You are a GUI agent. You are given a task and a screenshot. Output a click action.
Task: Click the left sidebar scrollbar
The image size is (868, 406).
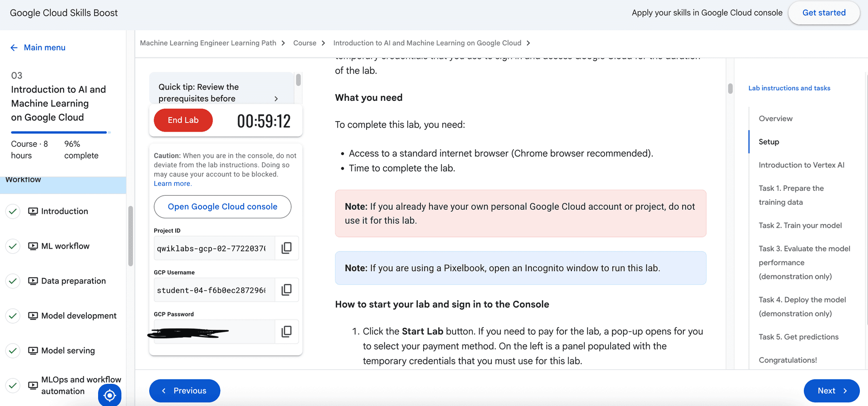tap(130, 236)
